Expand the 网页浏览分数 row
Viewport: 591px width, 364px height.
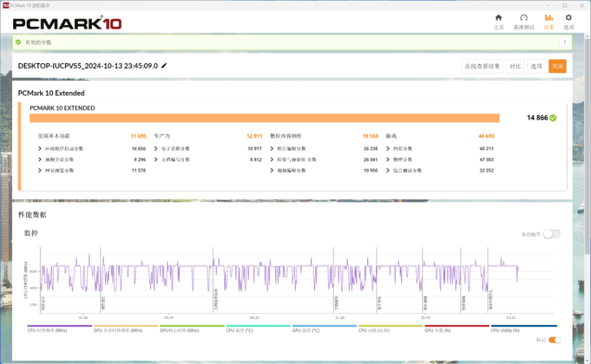91,170
